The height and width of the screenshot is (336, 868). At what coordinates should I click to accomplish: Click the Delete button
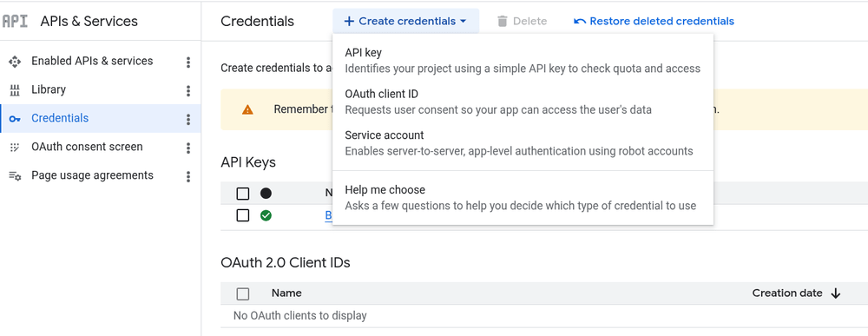point(522,22)
